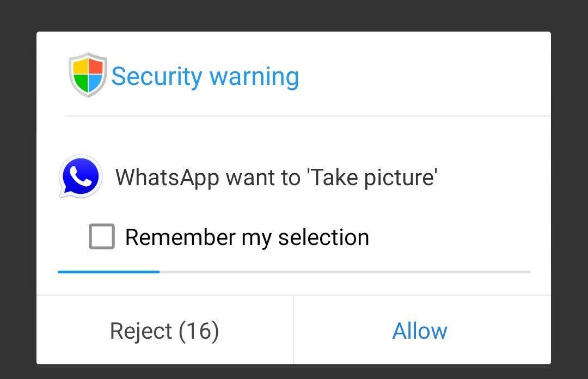Reject the WhatsApp camera permission request
The image size is (588, 379).
[164, 330]
